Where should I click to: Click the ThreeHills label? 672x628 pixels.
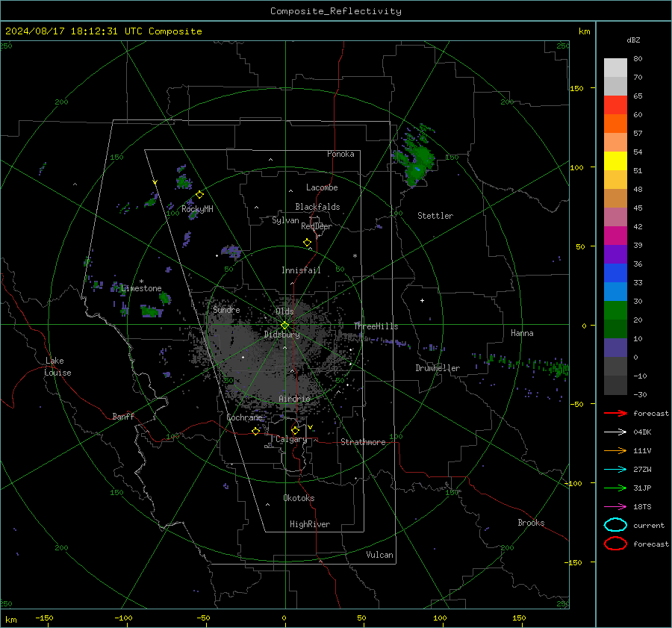pos(376,326)
